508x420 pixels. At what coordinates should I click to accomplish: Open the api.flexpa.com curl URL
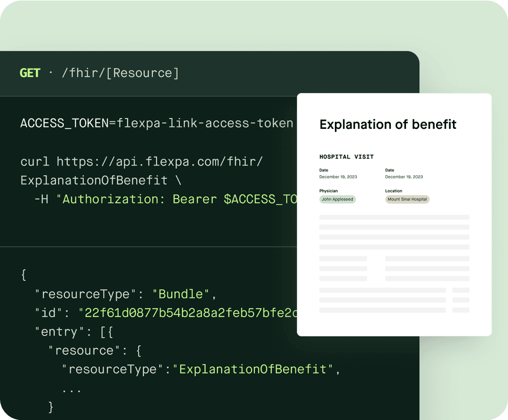(x=159, y=161)
